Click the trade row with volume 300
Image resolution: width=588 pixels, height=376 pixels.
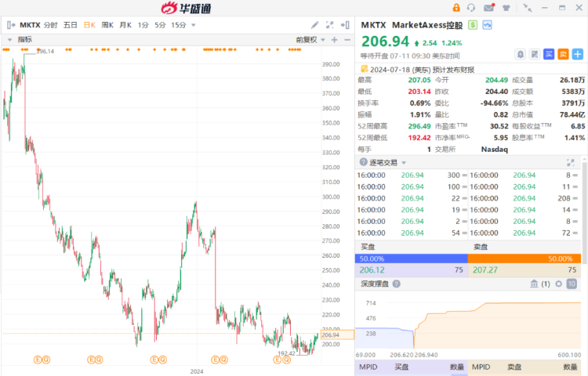click(x=412, y=175)
